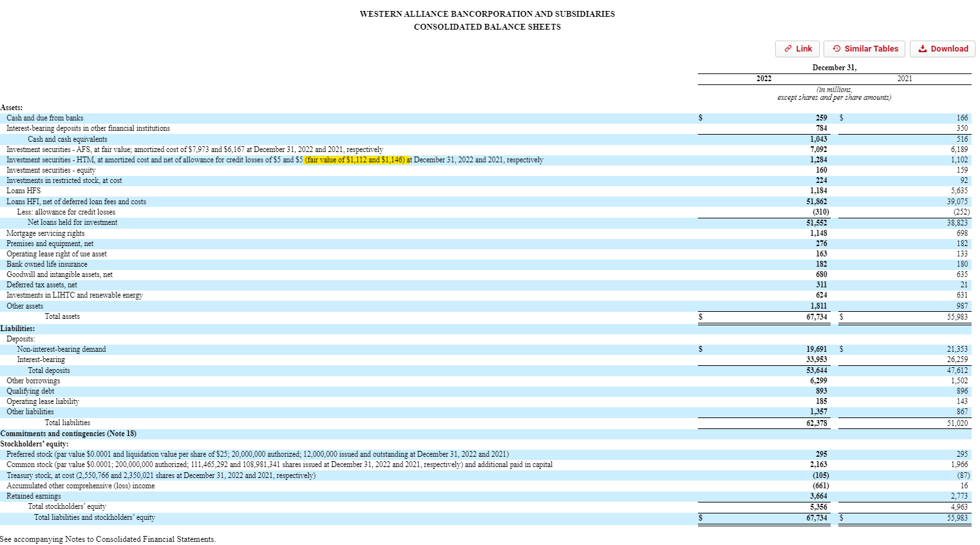
Task: Click 'Total liabilities and stockholders' equity'
Action: point(95,517)
